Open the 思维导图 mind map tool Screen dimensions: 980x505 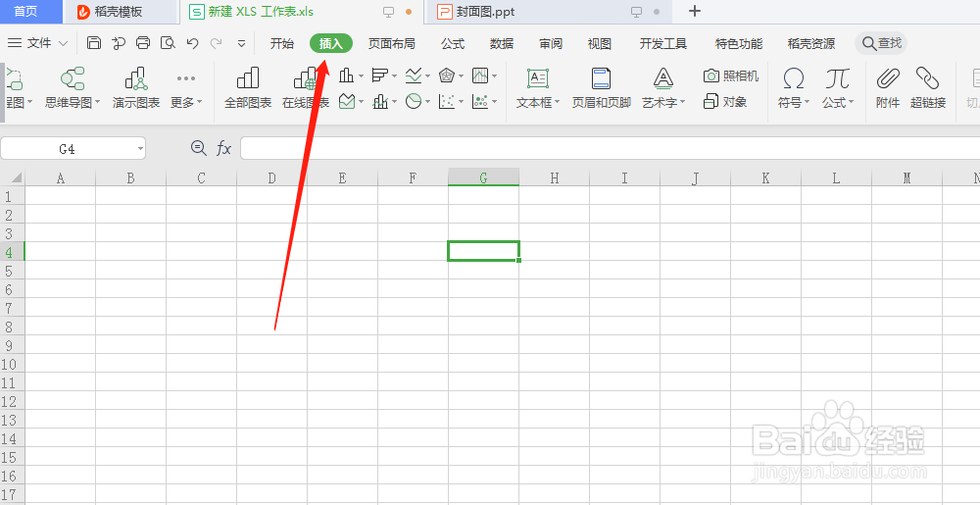point(73,87)
